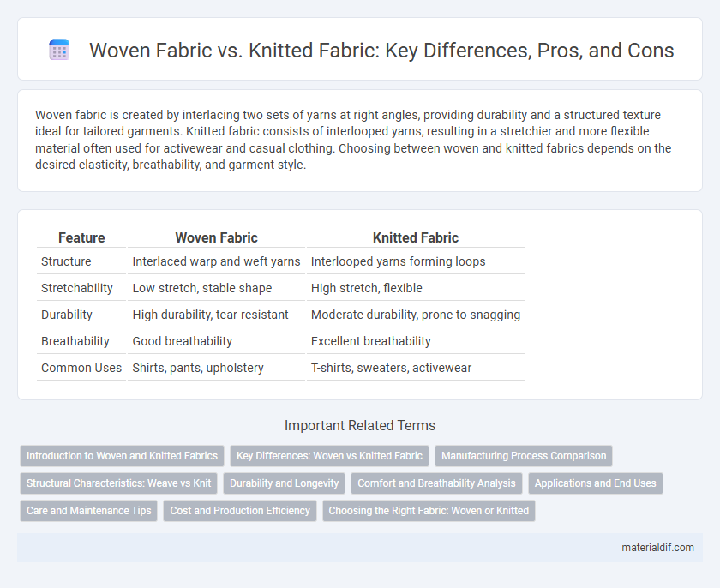Click the cell 'Interlooped yarns forming loops'
The width and height of the screenshot is (720, 588).
(x=416, y=261)
